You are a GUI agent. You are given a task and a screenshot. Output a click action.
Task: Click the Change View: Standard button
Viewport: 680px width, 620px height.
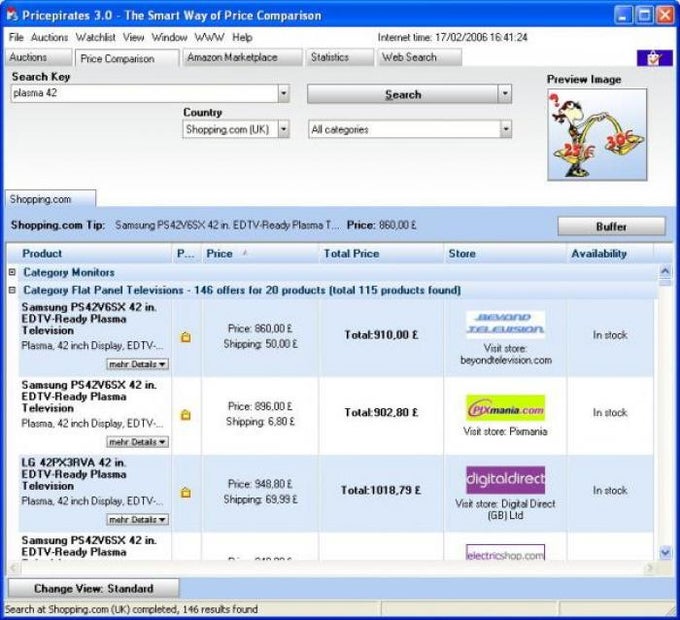93,588
